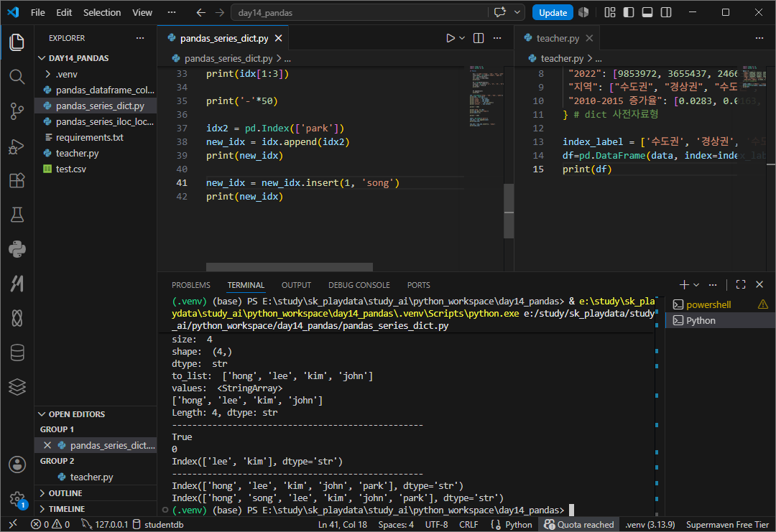Open the Extensions view
The width and height of the screenshot is (776, 532).
(17, 180)
